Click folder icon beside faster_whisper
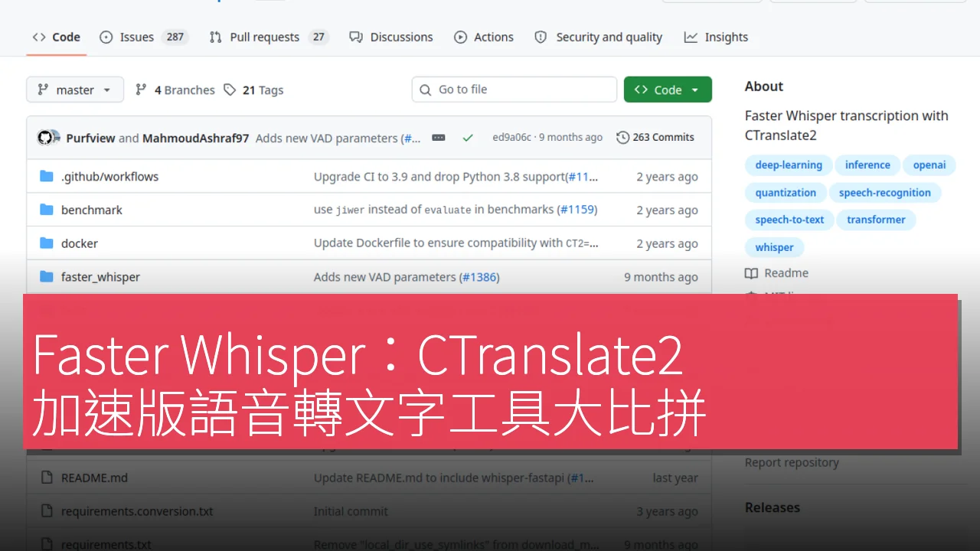Screen dimensions: 980x551 46,277
